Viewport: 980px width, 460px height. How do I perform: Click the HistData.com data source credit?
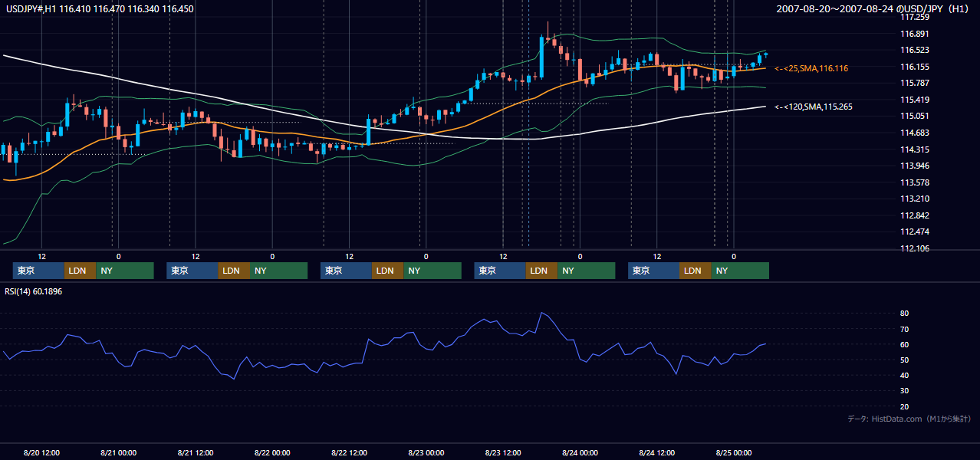coord(909,419)
